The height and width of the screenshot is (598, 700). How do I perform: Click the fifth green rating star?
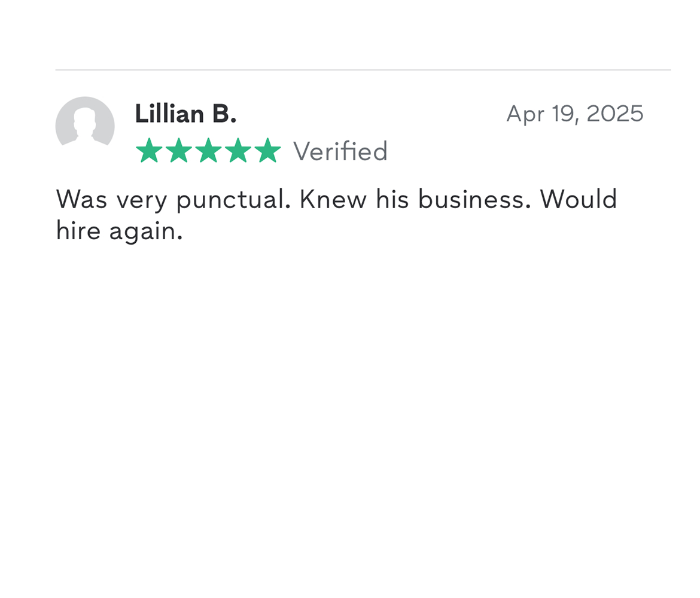[267, 151]
